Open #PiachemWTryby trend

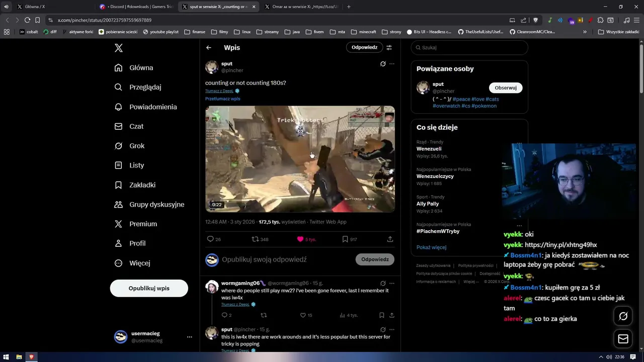click(438, 231)
